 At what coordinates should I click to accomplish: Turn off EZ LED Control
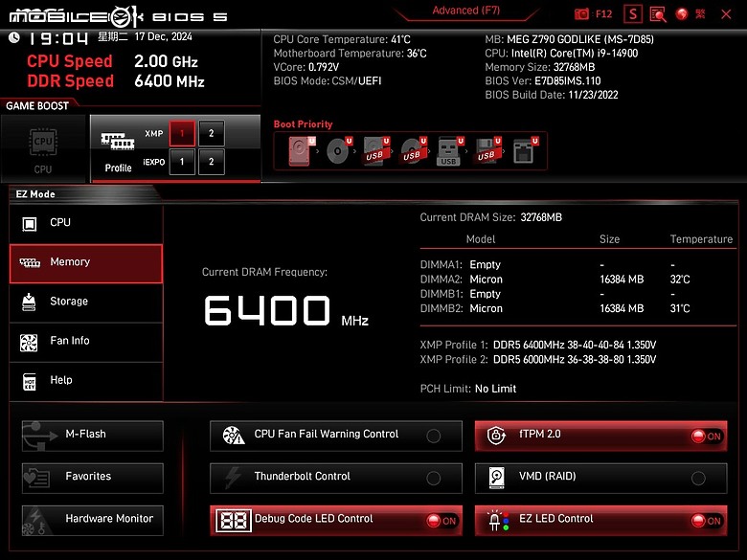(601, 520)
